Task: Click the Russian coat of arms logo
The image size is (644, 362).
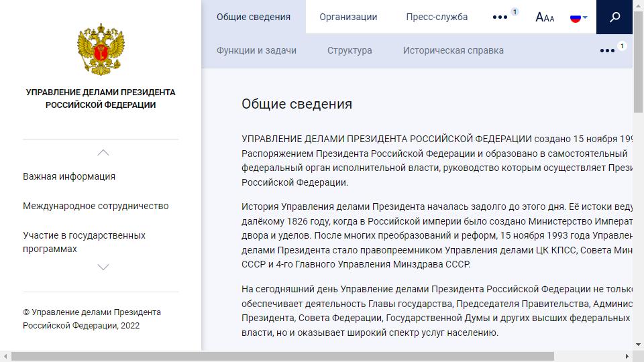Action: (x=101, y=50)
